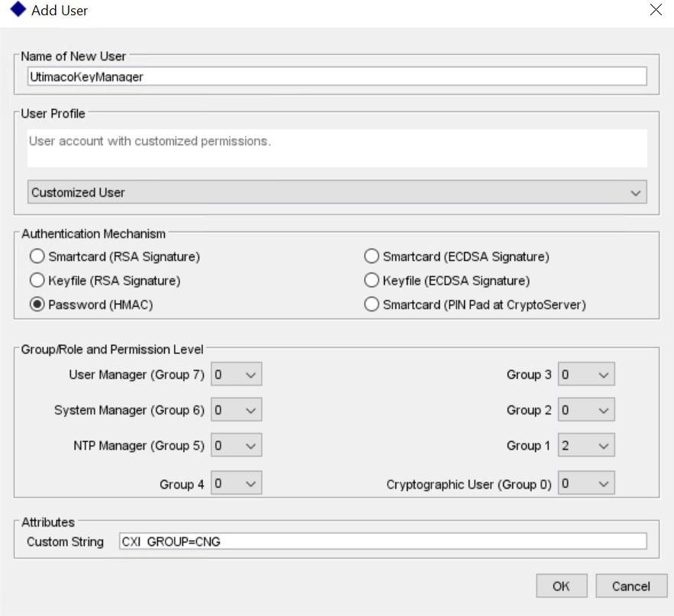Click the 'User account with customized permissions.' description
This screenshot has height=616, width=674.
tap(150, 141)
